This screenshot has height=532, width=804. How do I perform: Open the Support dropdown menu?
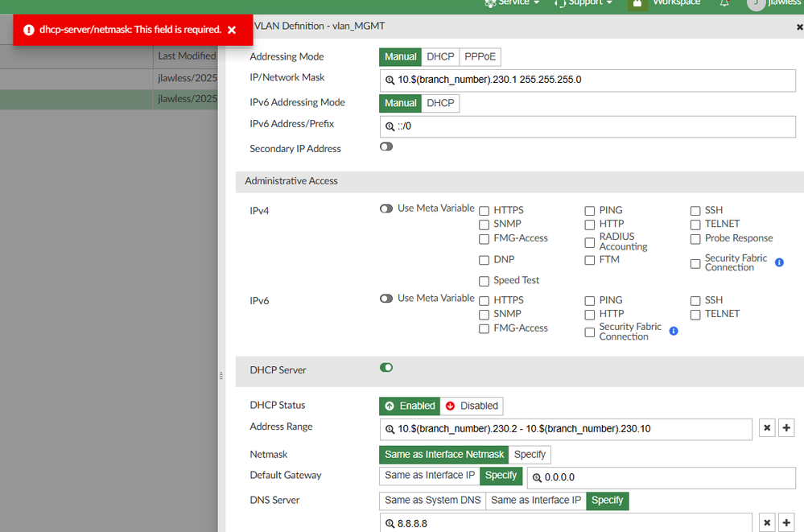coord(583,2)
